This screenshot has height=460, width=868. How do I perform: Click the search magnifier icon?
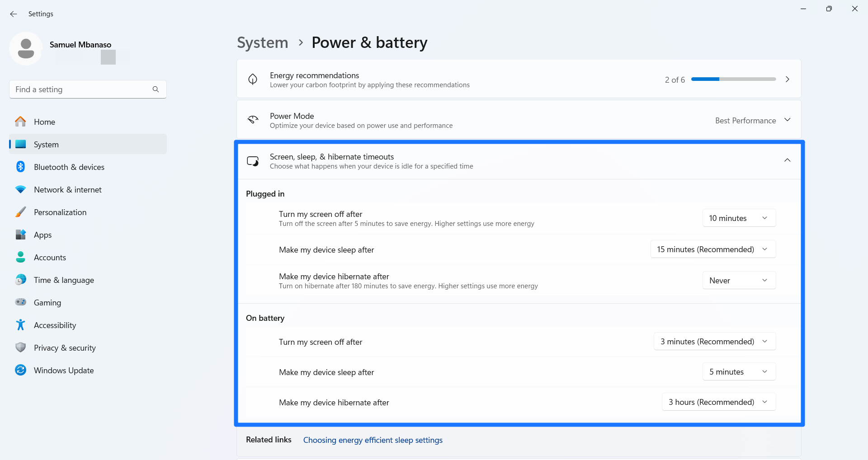(x=156, y=89)
